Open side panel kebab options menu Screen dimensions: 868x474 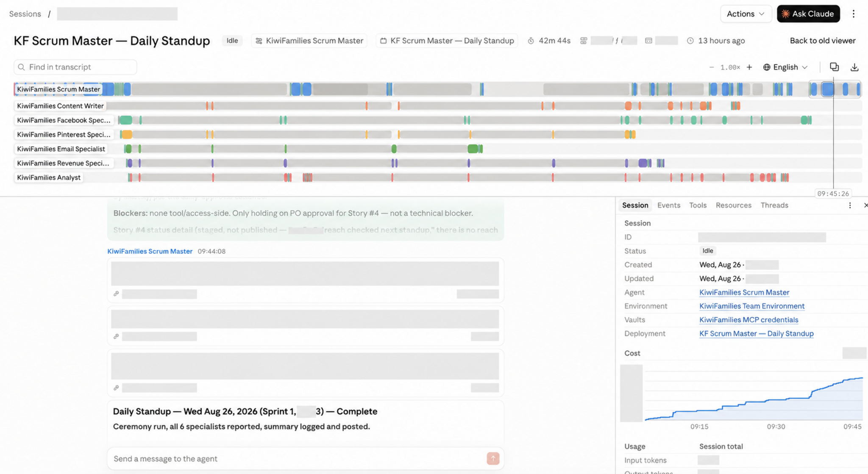[x=850, y=205]
